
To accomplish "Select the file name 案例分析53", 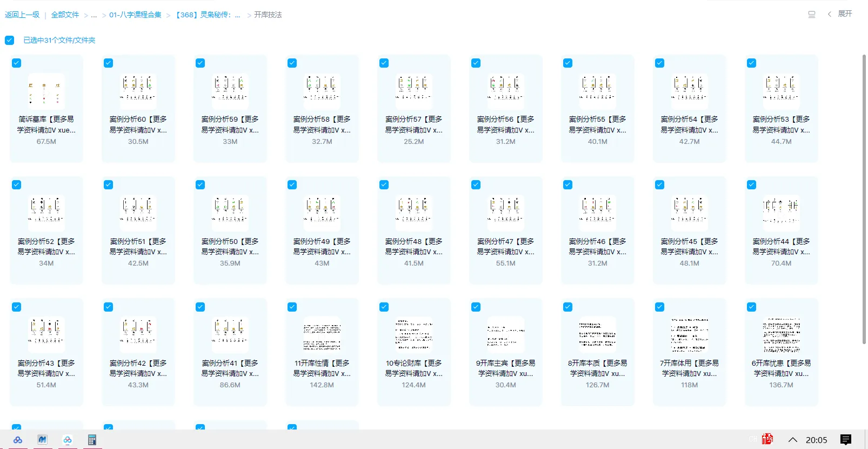I will click(782, 124).
